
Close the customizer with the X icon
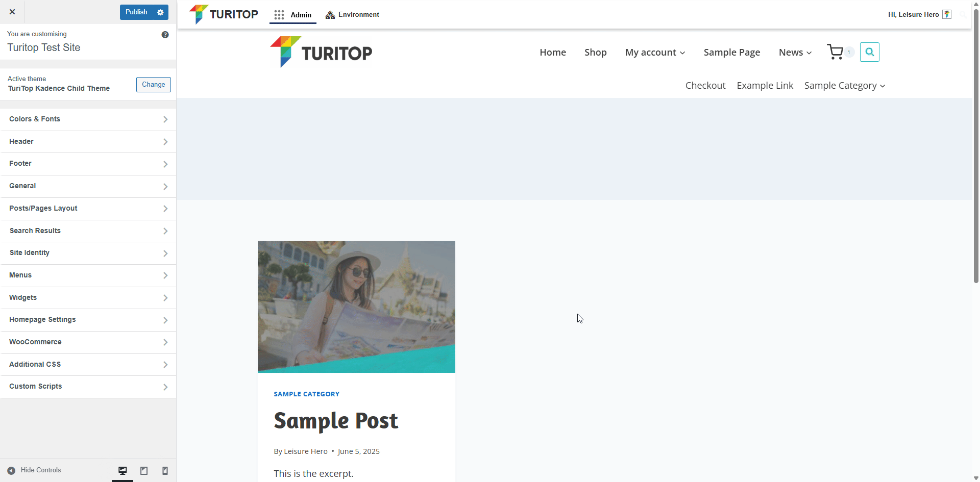point(12,12)
